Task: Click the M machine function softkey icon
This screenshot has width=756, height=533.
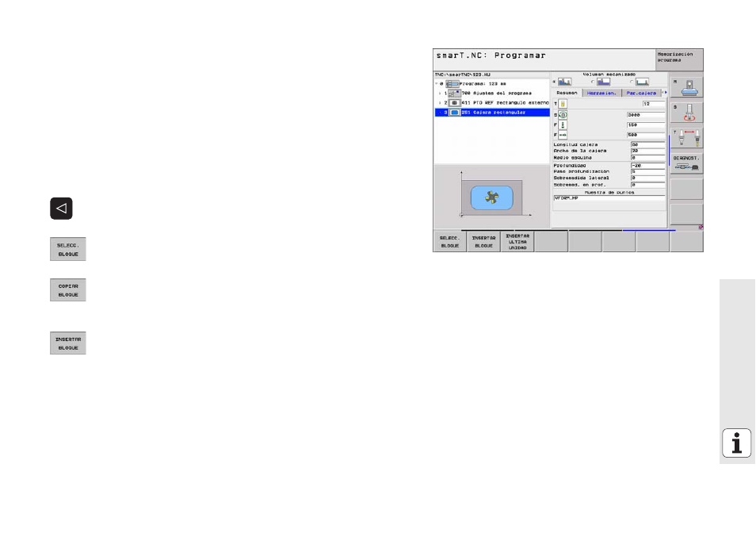Action: point(686,87)
